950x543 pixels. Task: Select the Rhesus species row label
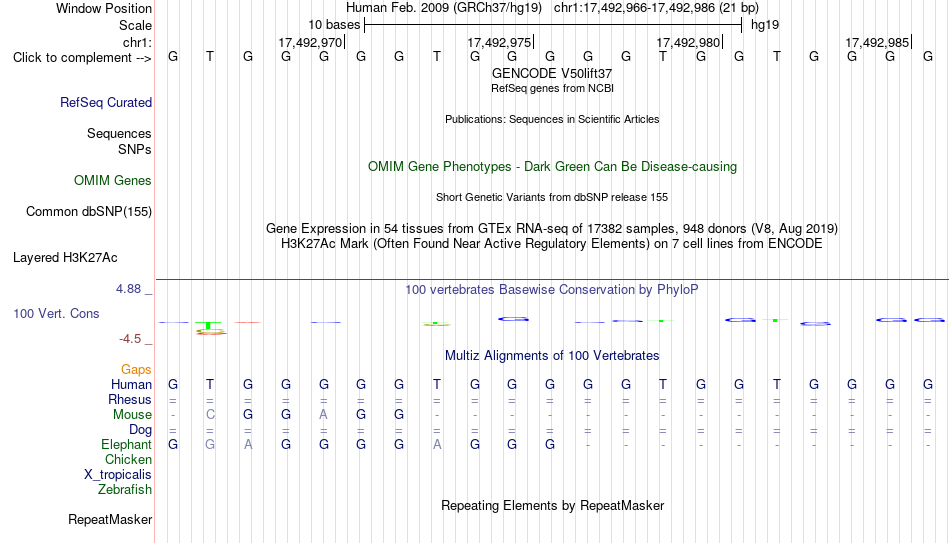(x=130, y=400)
